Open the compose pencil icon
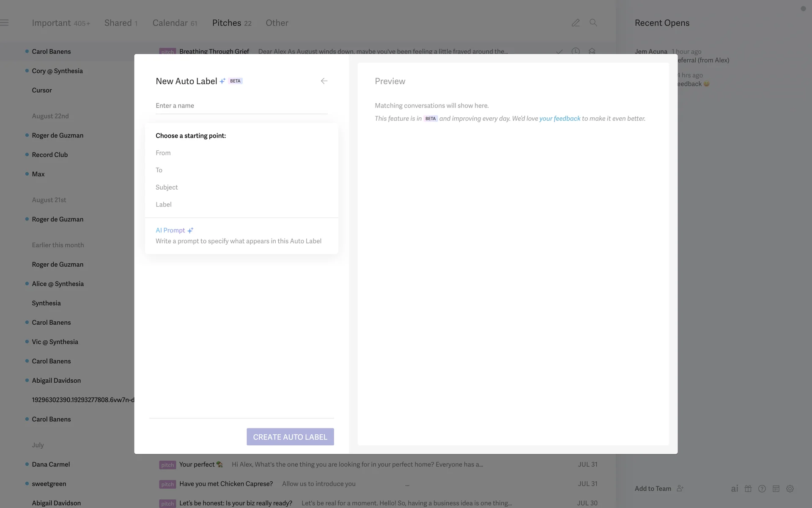The width and height of the screenshot is (812, 508). (576, 23)
